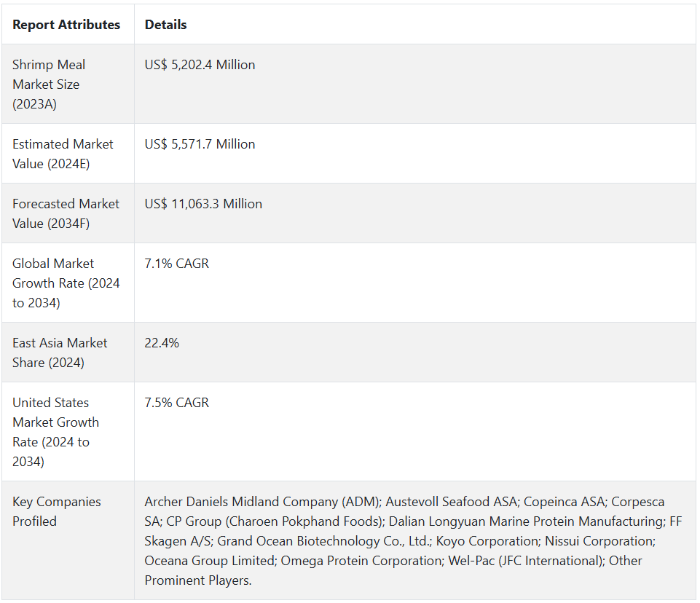Click the 7.5% CAGR value
This screenshot has width=700, height=603.
(x=176, y=403)
